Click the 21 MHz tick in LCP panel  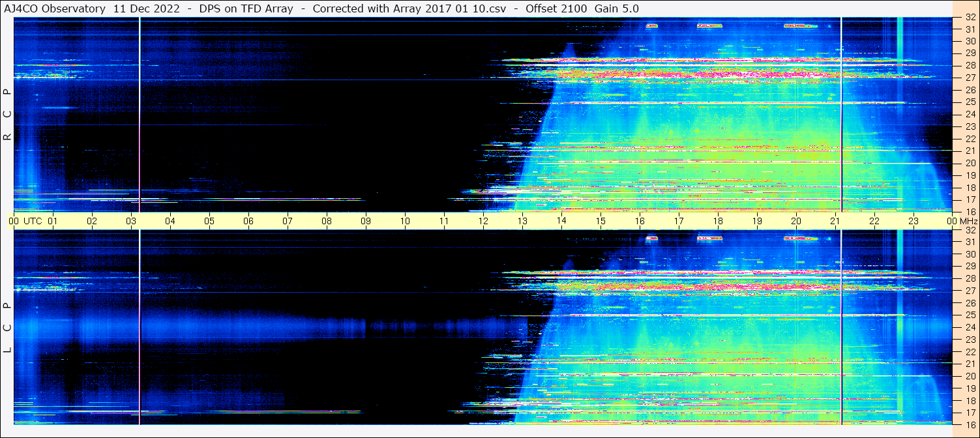click(x=970, y=364)
